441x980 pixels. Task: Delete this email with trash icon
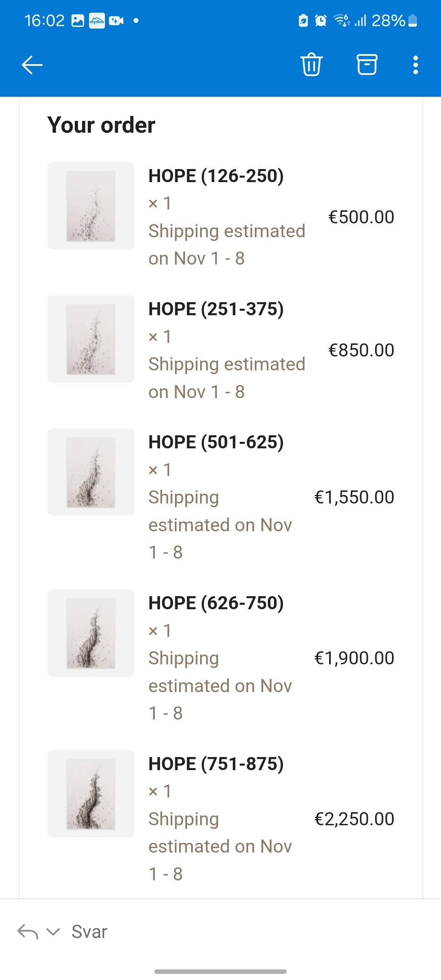pyautogui.click(x=312, y=65)
